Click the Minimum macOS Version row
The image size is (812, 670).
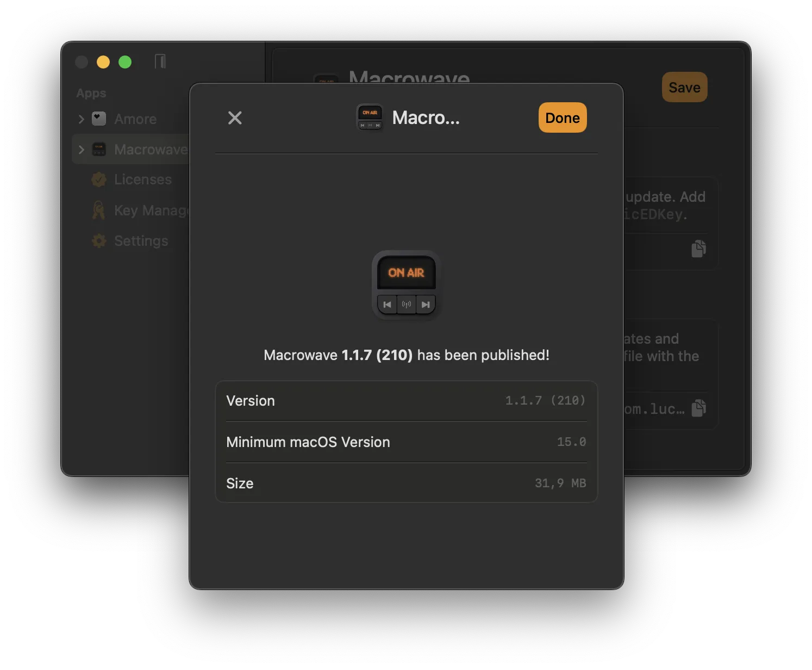click(406, 442)
